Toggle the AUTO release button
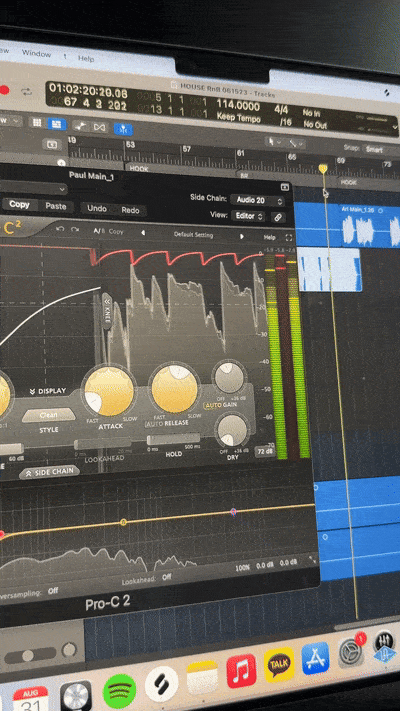Viewport: 400px width, 711px height. pos(152,425)
